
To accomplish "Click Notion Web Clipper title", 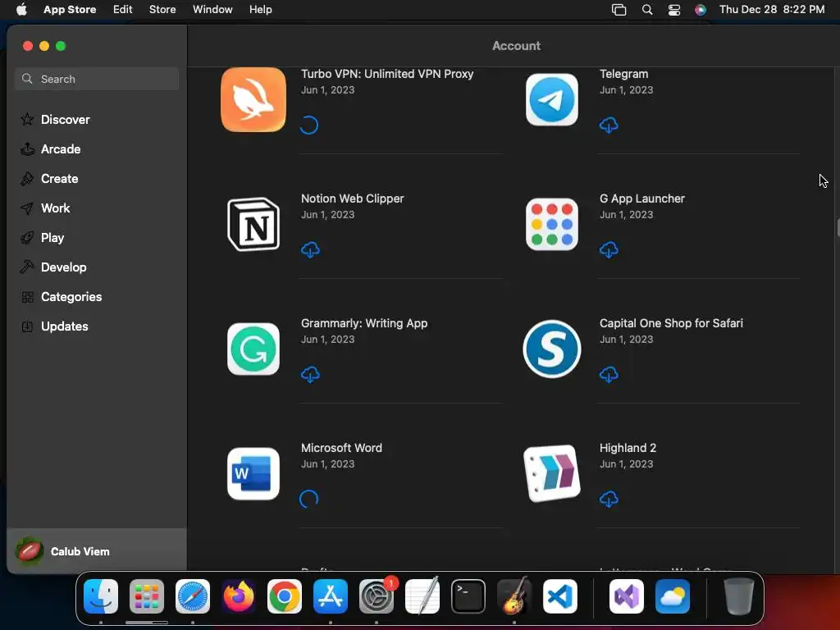I will pyautogui.click(x=353, y=199).
